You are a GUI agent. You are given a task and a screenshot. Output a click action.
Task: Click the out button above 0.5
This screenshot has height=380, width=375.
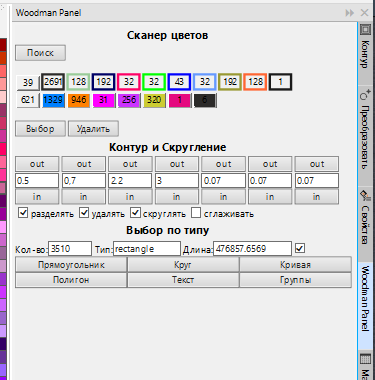(37, 164)
